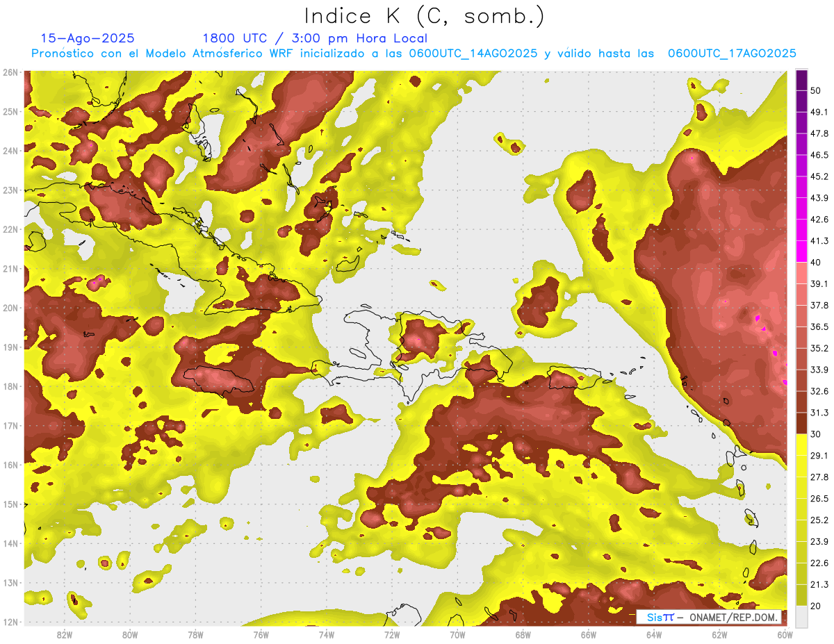Click the color bar value '35.2'
834x644 pixels.
point(819,348)
